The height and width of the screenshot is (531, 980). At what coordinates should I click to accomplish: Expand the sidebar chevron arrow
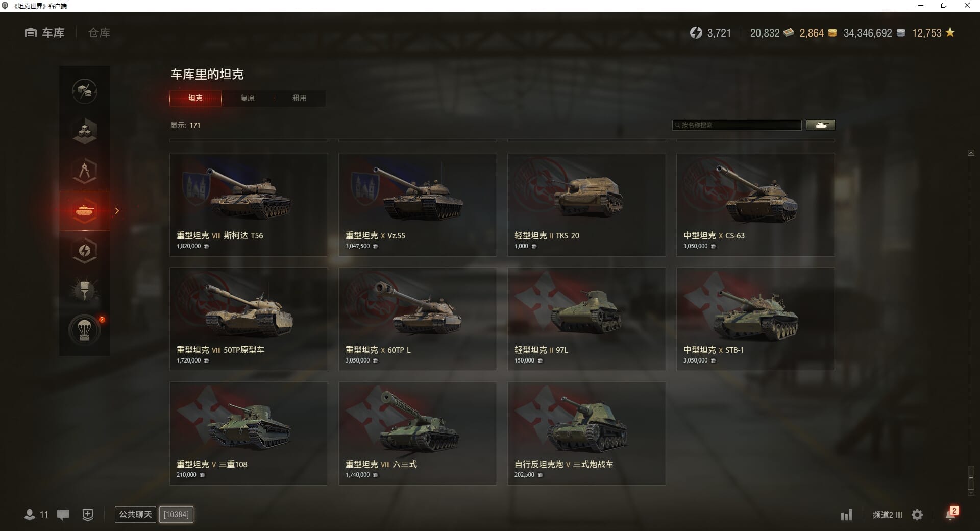tap(117, 211)
